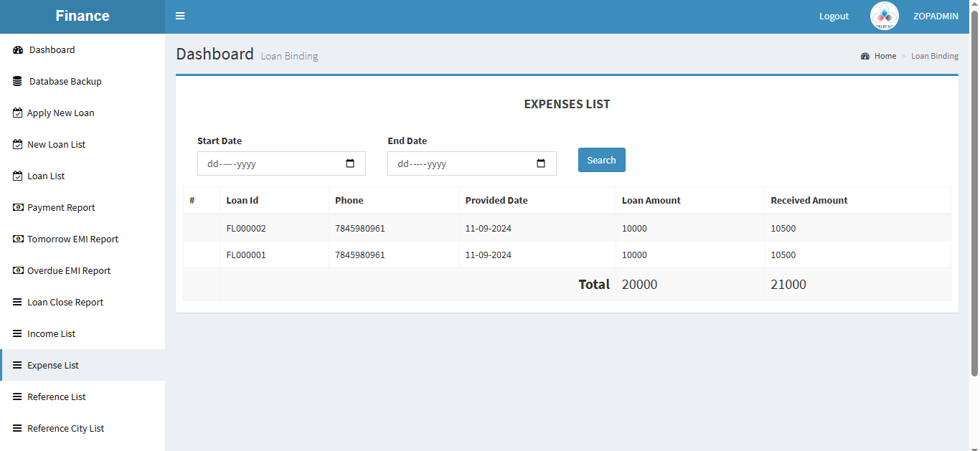980x451 pixels.
Task: Open Income List from the sidebar
Action: point(51,334)
